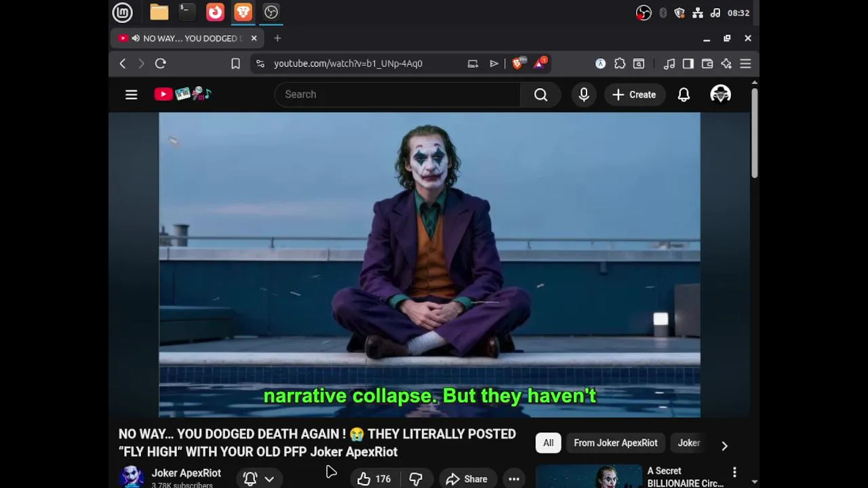
Task: Switch to OBS Studio in taskbar
Action: [x=271, y=12]
